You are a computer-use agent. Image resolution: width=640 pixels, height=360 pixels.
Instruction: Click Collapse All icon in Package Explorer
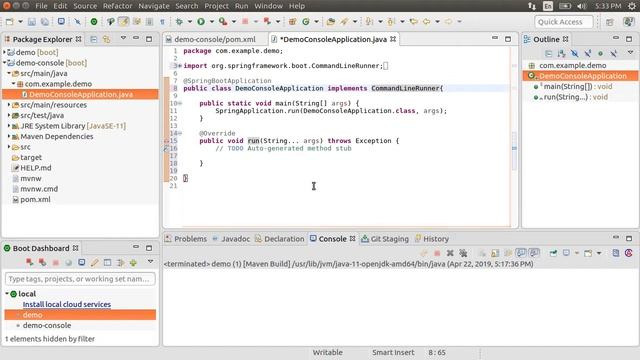pos(93,39)
